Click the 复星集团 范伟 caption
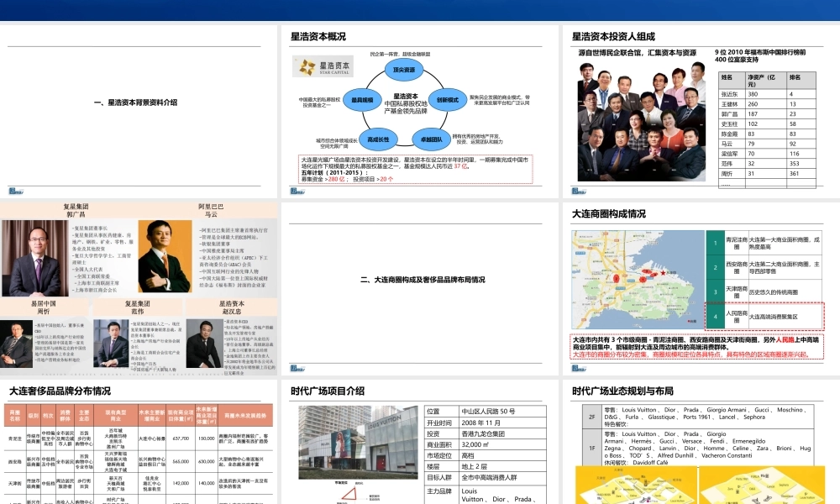The width and height of the screenshot is (840, 504). pyautogui.click(x=138, y=307)
